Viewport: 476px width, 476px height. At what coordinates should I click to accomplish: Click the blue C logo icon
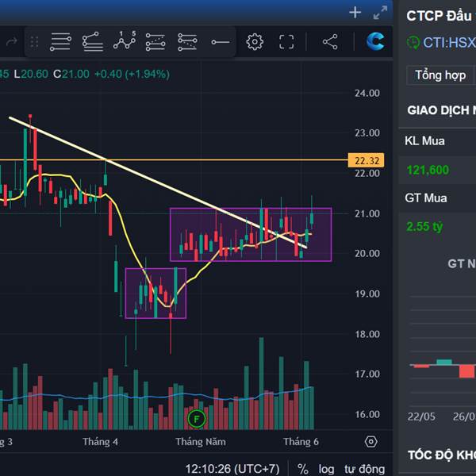(375, 41)
